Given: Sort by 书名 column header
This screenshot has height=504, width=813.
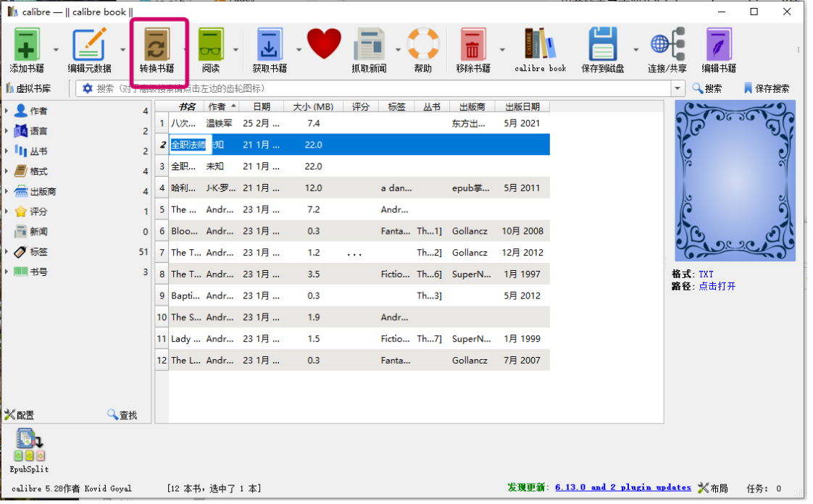Looking at the screenshot, I should (x=187, y=106).
